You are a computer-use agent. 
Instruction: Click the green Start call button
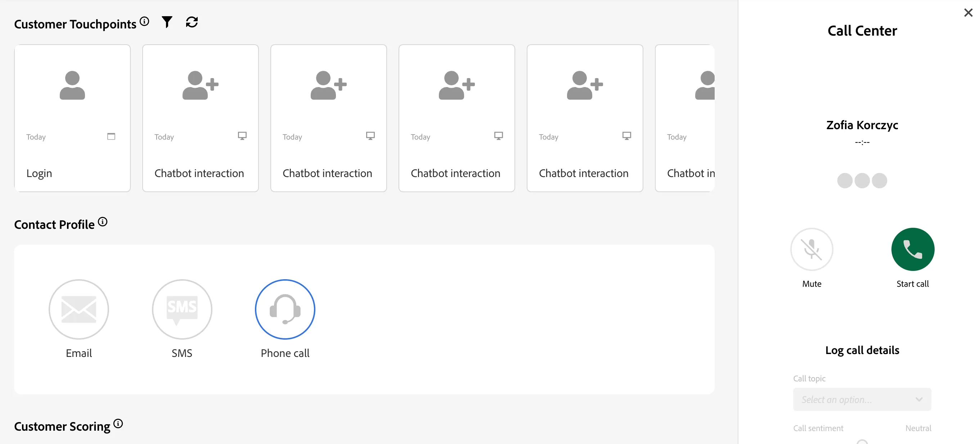point(913,249)
